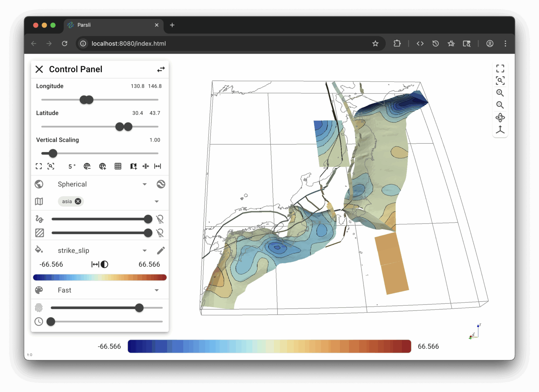
Task: Toggle hatched surface visibility lightbulb
Action: pos(160,233)
